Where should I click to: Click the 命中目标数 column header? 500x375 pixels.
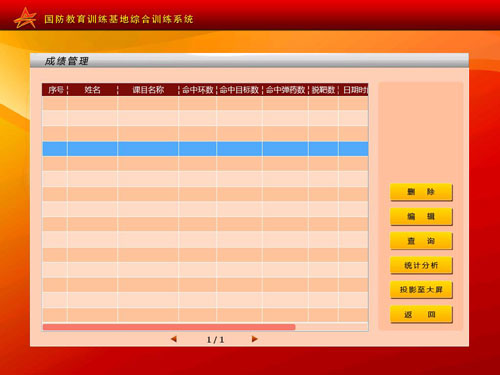(239, 90)
